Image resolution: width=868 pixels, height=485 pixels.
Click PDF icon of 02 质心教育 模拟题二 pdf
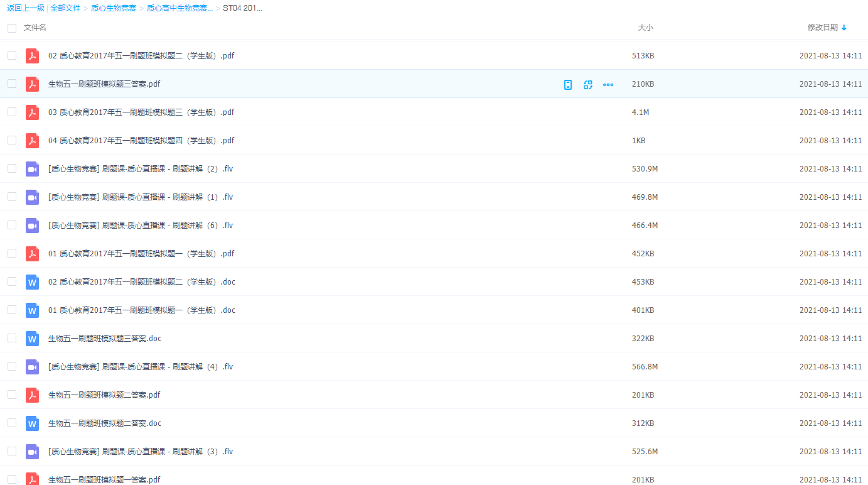[32, 56]
